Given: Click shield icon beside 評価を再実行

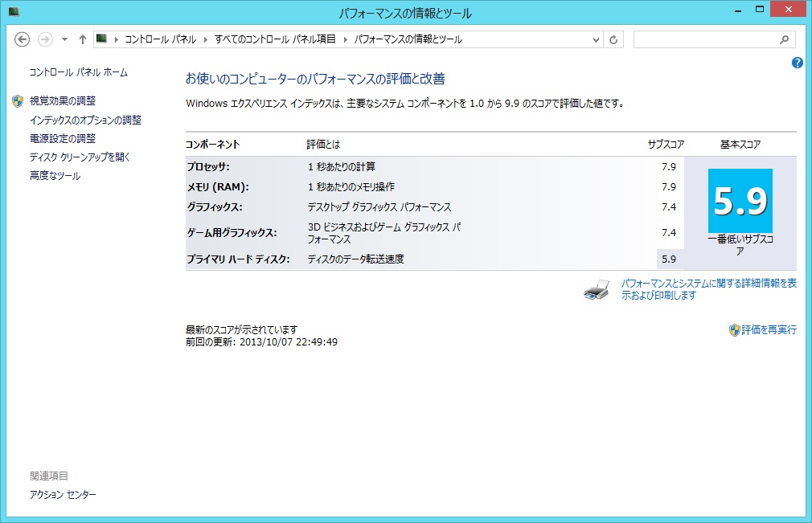Looking at the screenshot, I should pyautogui.click(x=734, y=330).
